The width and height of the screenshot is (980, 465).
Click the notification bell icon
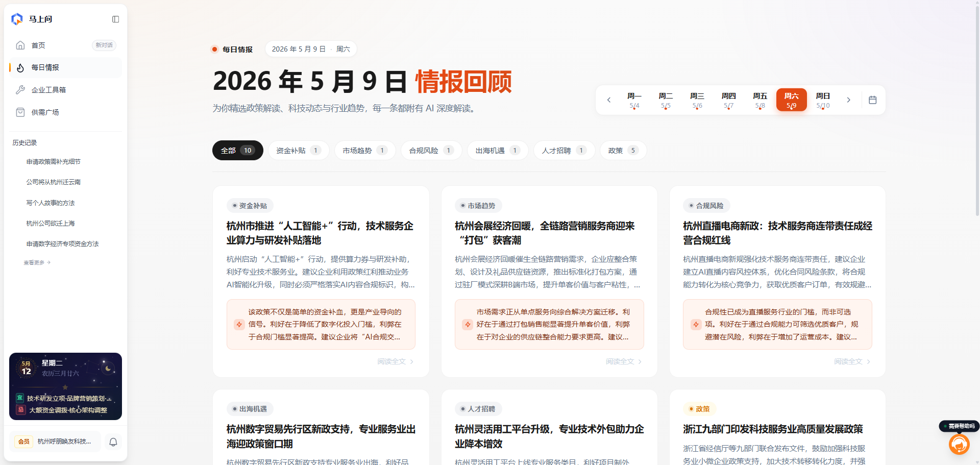tap(113, 442)
